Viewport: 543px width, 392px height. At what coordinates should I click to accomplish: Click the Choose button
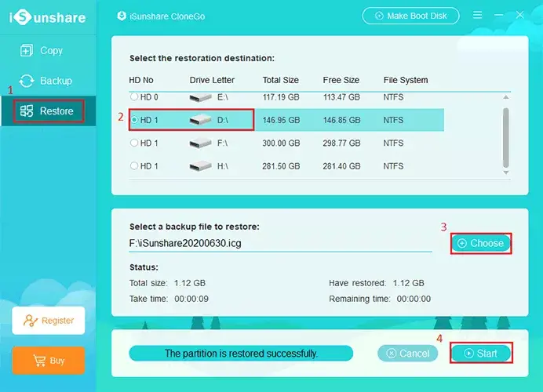click(481, 243)
